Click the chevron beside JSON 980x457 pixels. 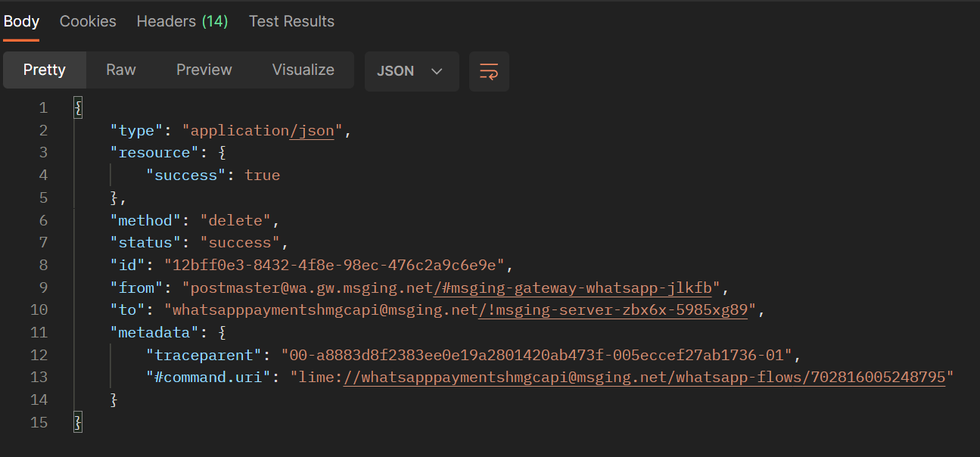[x=437, y=71]
